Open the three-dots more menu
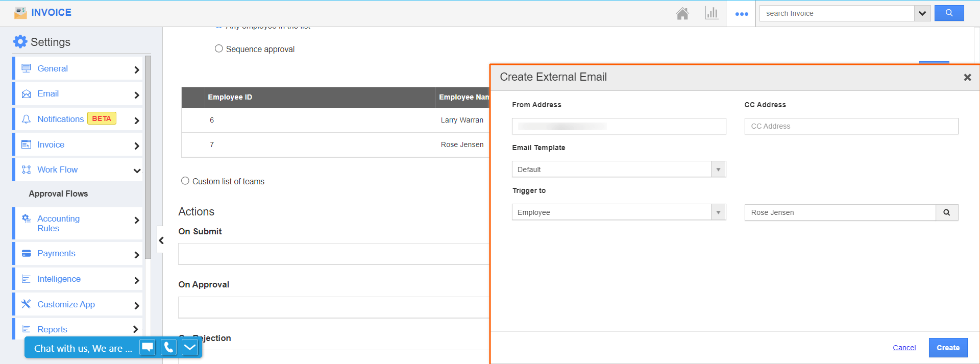The image size is (980, 364). 741,14
